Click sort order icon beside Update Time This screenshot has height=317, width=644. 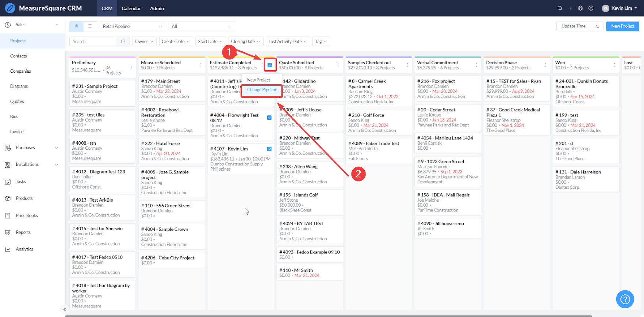coord(597,26)
